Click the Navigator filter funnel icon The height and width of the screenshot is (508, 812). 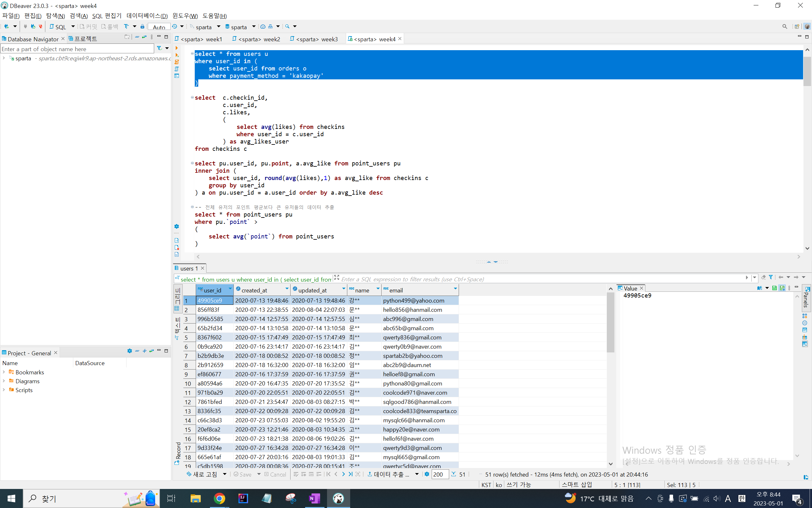(x=159, y=48)
